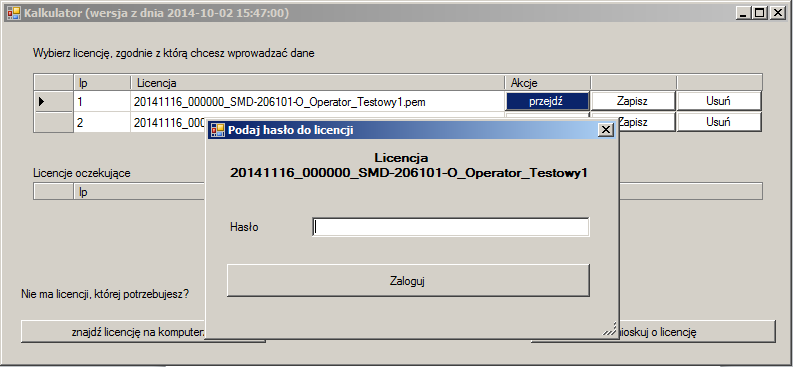Click lp header in Licencje oczekujące table
The width and height of the screenshot is (793, 367).
(140, 192)
